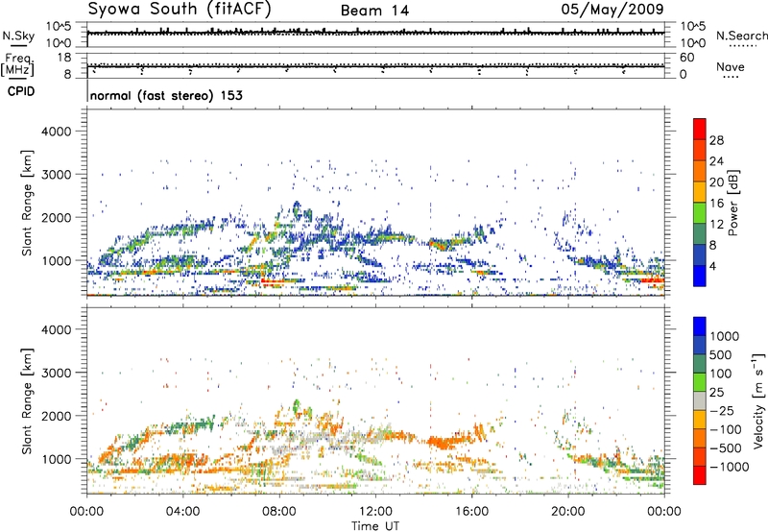This screenshot has width=768, height=532.
Task: Click the "-25" velocity colorbar label
Action: pyautogui.click(x=722, y=411)
